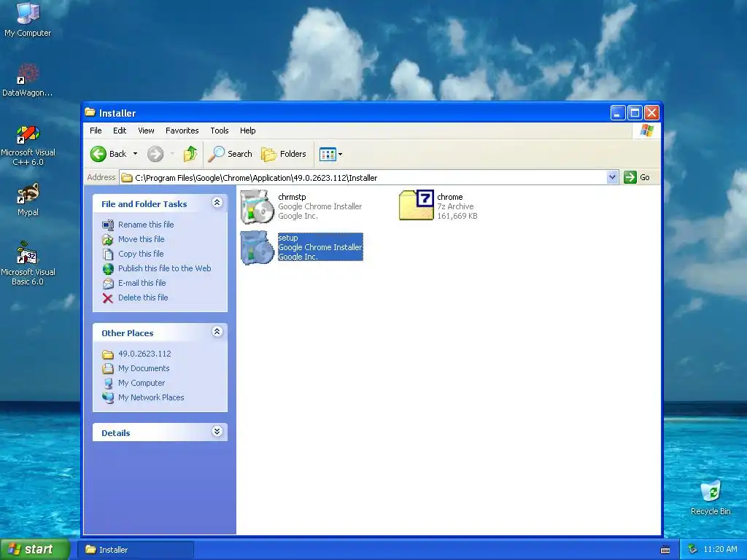Click the Rename this file icon
747x560 pixels.
click(x=108, y=225)
